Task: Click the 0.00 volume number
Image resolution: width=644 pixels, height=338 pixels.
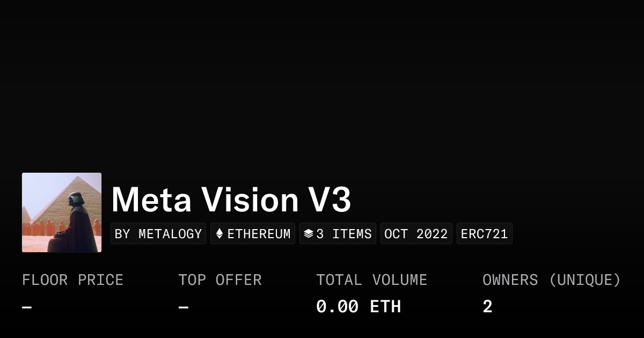Action: (337, 307)
